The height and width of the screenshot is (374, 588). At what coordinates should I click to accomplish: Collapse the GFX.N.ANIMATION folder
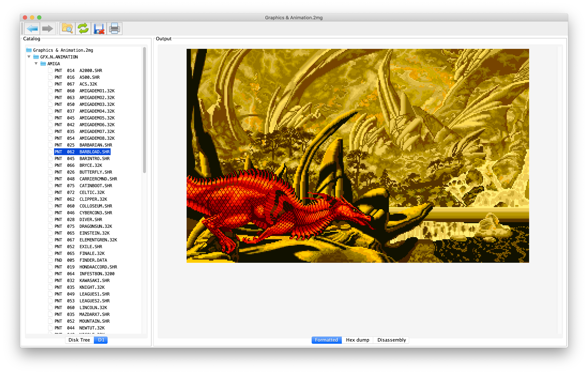[29, 57]
